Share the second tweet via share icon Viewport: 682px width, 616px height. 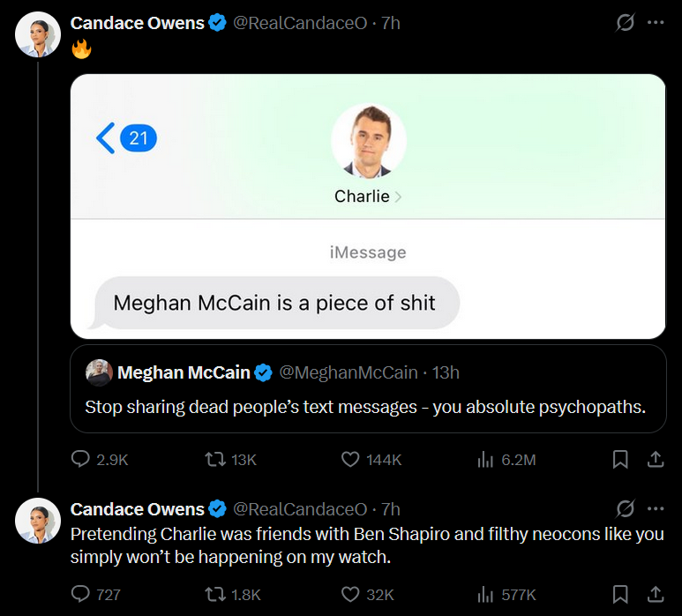pos(656,594)
